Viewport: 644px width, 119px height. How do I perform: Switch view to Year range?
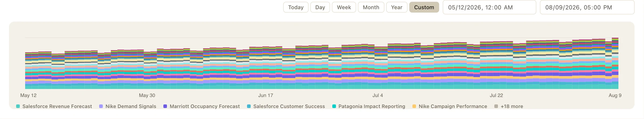click(397, 7)
